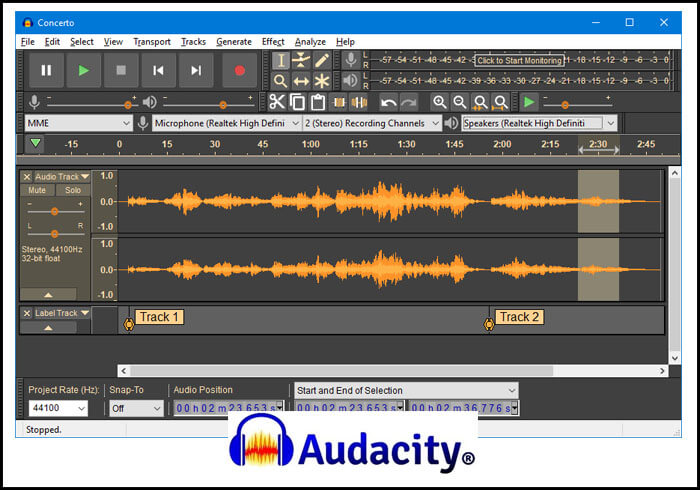
Task: Open the Label Track name dropdown menu
Action: coord(62,313)
